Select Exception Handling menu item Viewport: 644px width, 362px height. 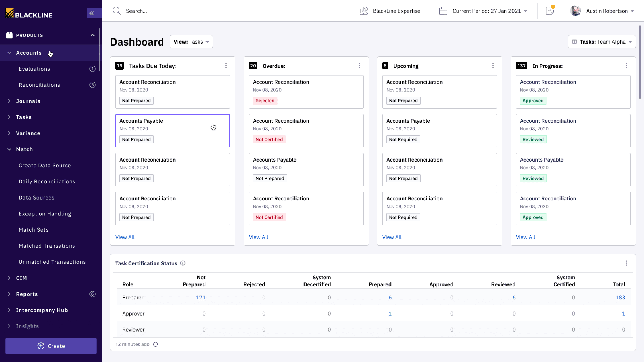pyautogui.click(x=45, y=214)
